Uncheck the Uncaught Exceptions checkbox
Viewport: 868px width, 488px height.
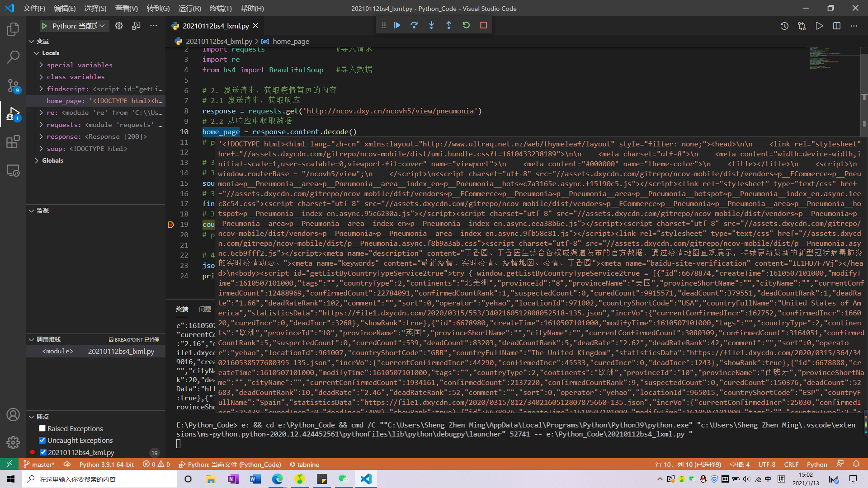(42, 440)
